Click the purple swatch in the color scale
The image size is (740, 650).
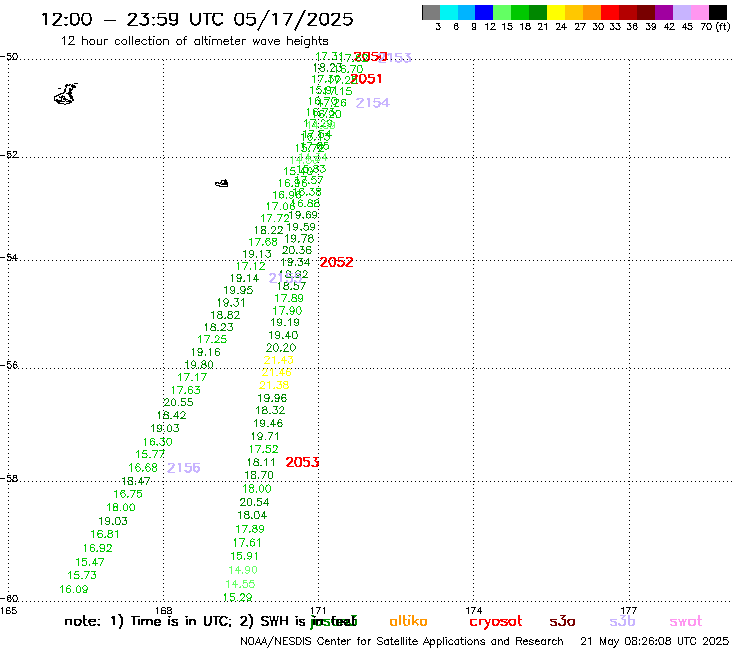664,12
